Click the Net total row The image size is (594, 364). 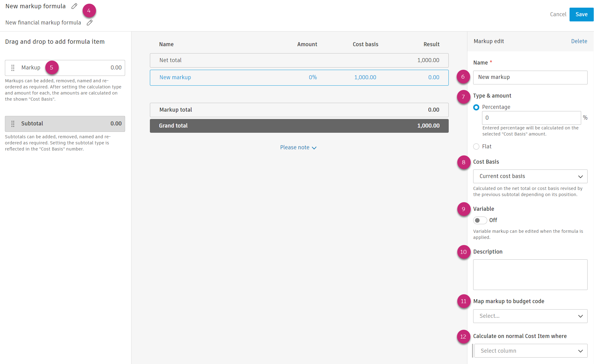pyautogui.click(x=299, y=60)
